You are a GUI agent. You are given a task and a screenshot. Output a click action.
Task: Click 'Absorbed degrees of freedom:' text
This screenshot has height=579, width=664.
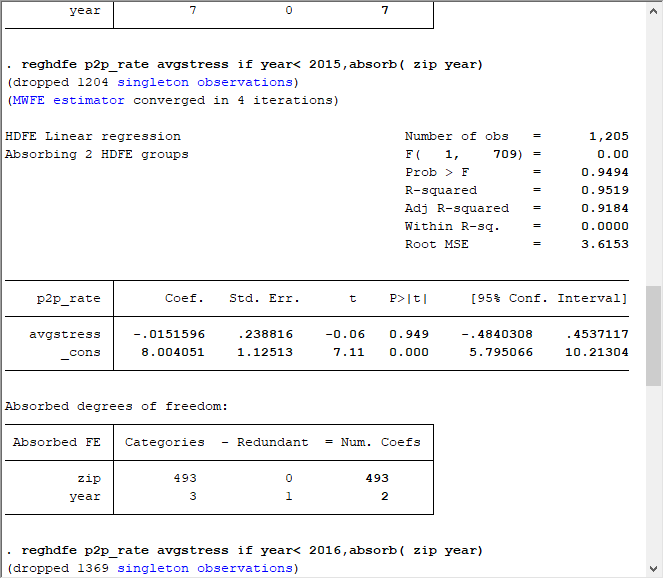(x=116, y=406)
